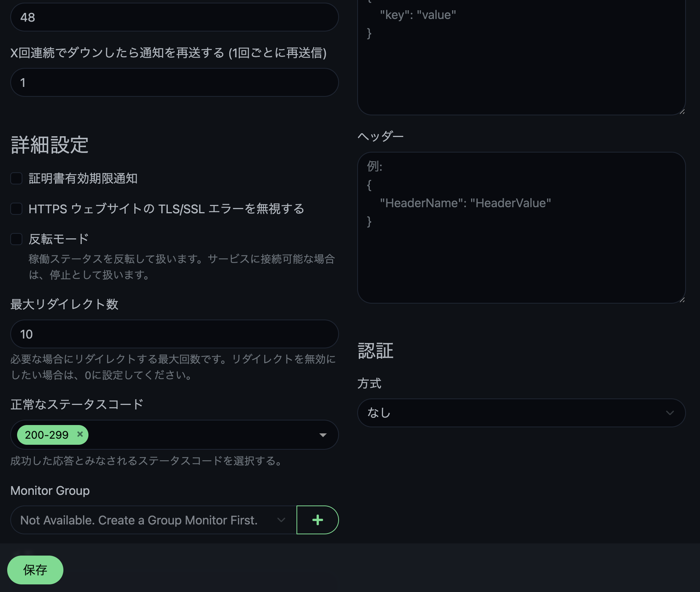Click the 方式 label
Screen dimensions: 700x592
[369, 383]
